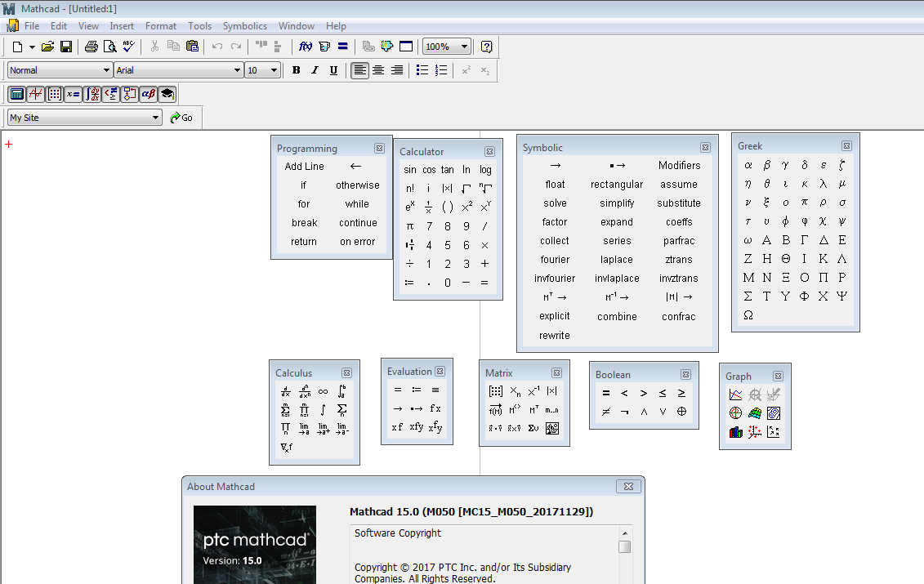Toggle bold text formatting
Image resolution: width=924 pixels, height=584 pixels.
tap(296, 70)
